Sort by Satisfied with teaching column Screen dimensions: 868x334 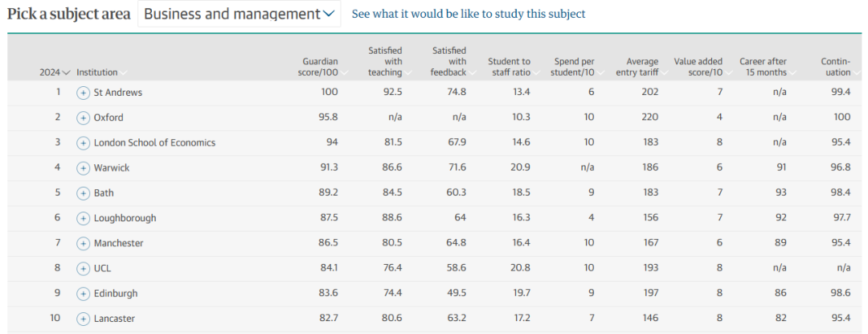(x=385, y=62)
